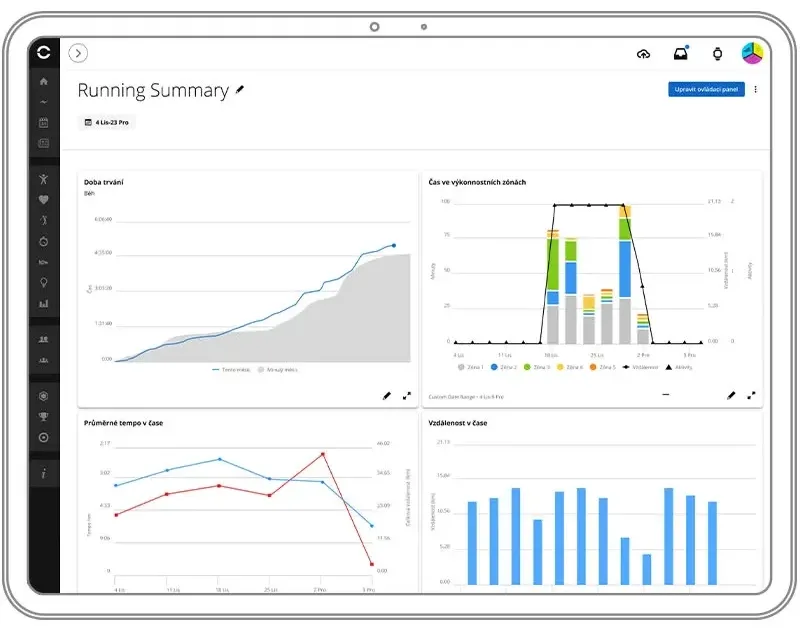
Task: Click the watch device icon
Action: [717, 54]
